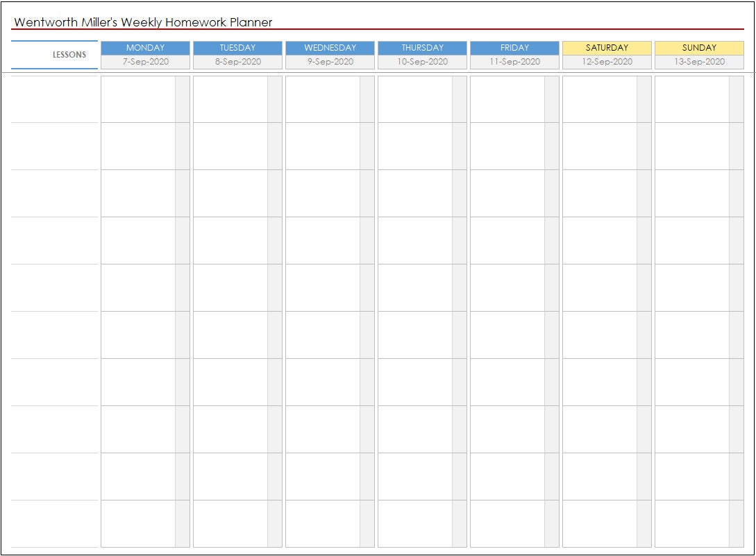Select the last lesson row cell

click(x=52, y=524)
